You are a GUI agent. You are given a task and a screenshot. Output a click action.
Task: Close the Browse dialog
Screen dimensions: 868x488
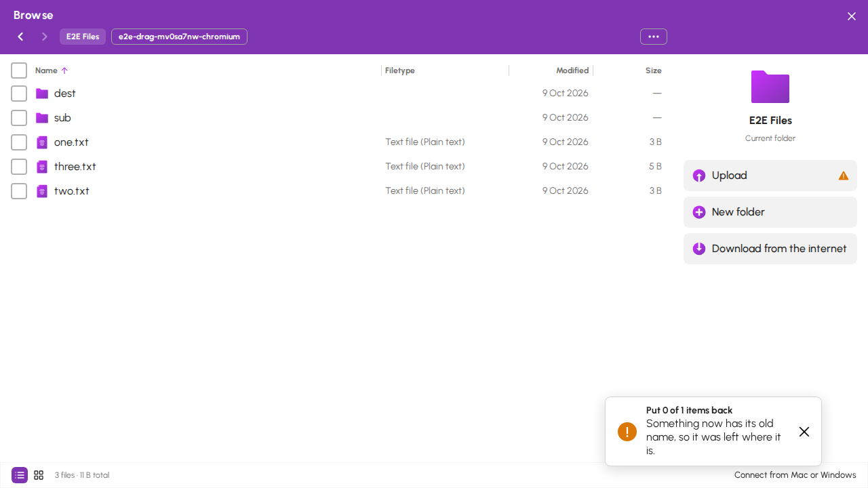[x=852, y=16]
